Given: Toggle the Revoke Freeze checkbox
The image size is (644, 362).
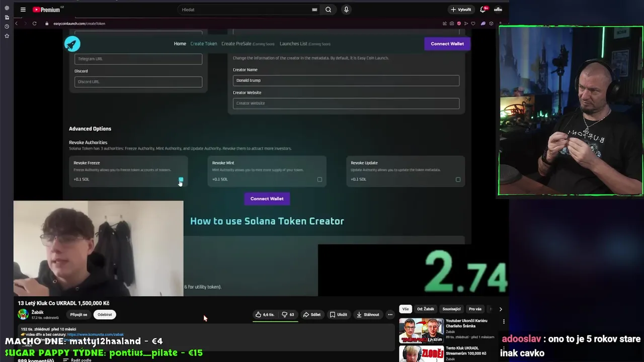Looking at the screenshot, I should [x=181, y=179].
